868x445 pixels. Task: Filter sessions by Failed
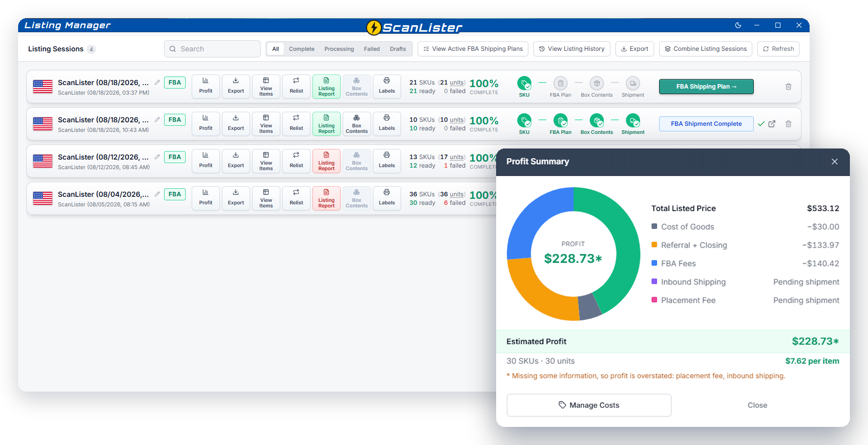372,49
